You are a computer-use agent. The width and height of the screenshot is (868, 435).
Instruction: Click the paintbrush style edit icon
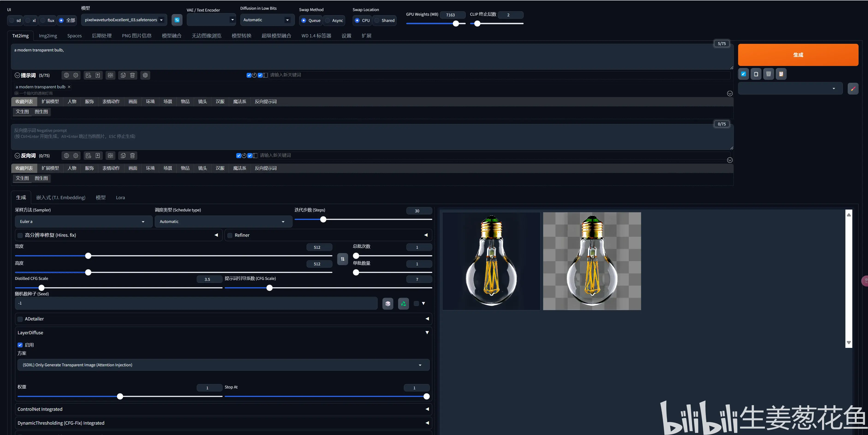853,89
